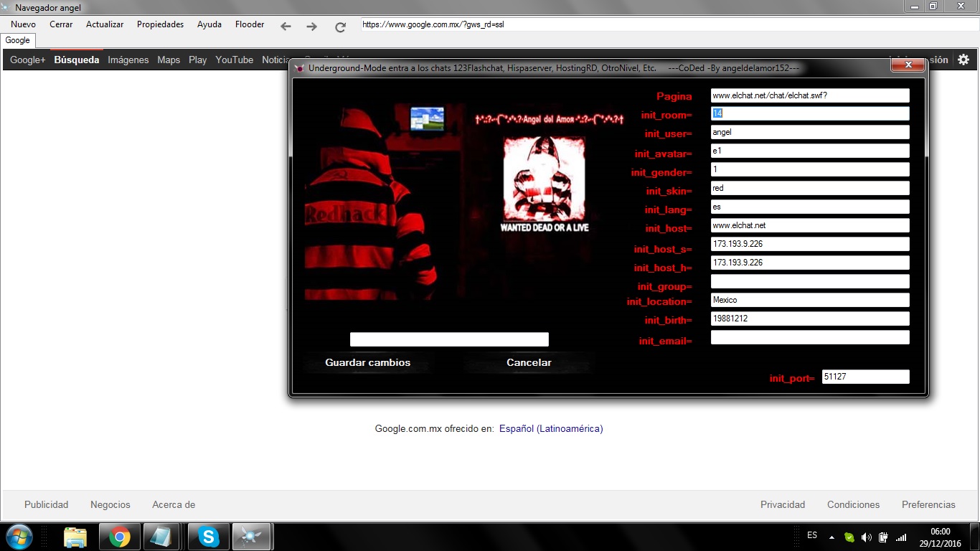Click the init_birth field

tap(810, 319)
